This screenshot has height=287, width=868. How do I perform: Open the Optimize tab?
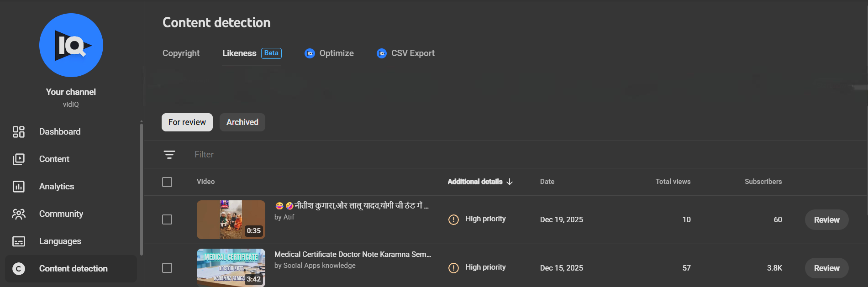[329, 53]
